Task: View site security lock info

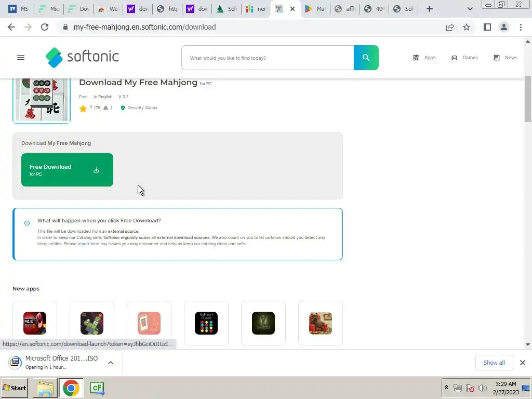Action: tap(65, 27)
